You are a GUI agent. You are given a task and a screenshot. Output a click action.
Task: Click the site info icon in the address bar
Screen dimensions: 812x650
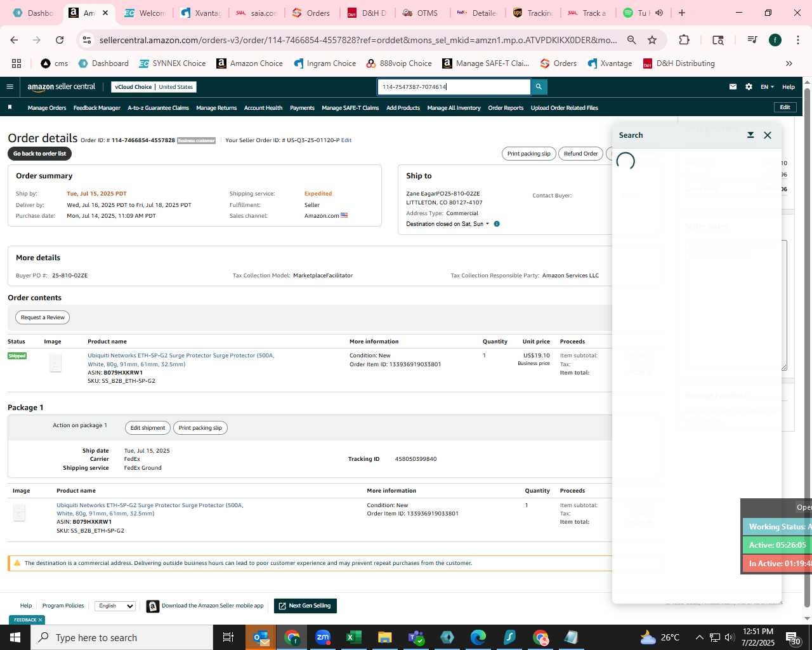point(87,40)
